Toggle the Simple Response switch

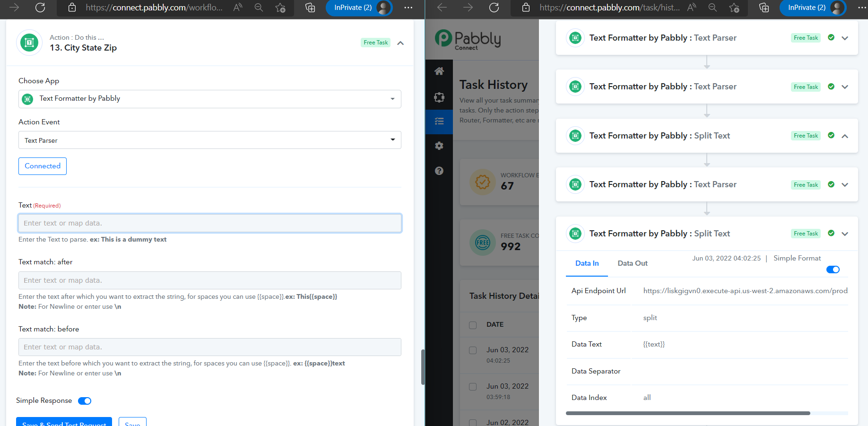click(x=85, y=401)
